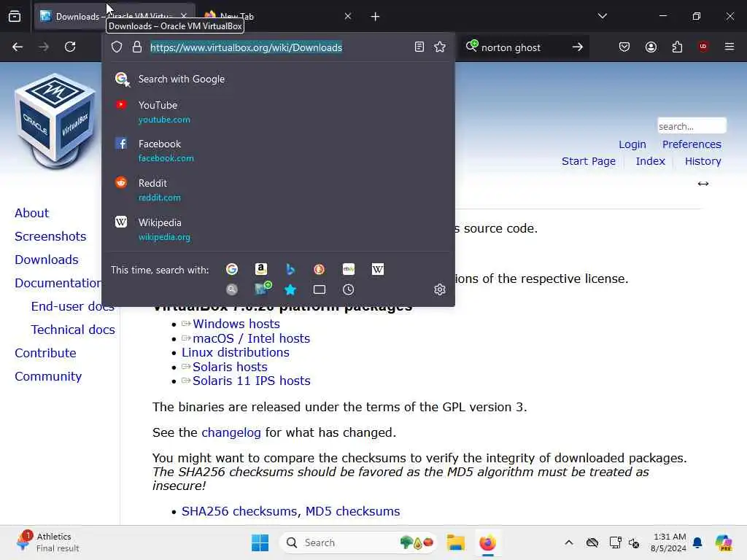Download Solaris 11 IPS hosts package
747x560 pixels.
(x=251, y=381)
